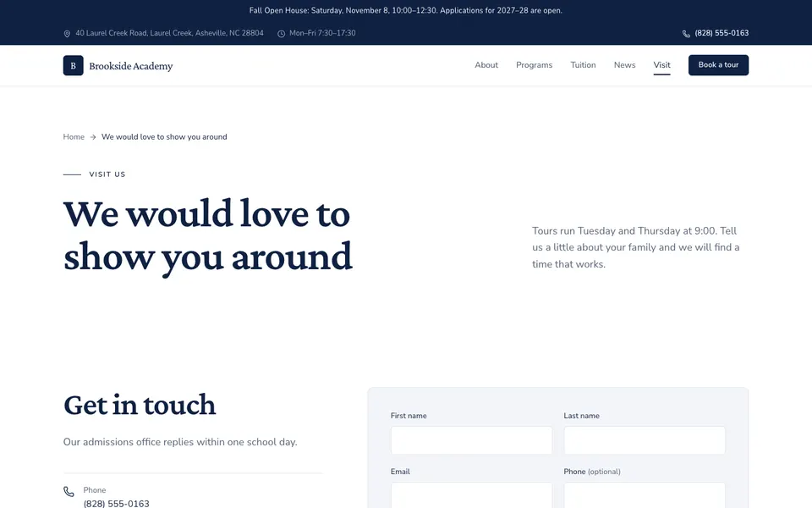Click the location pin icon in top bar
Viewport: 812px width, 508px height.
(67, 34)
